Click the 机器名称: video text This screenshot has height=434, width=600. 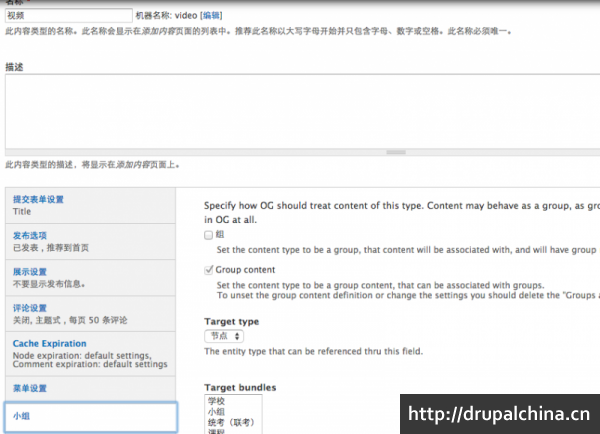coord(166,15)
